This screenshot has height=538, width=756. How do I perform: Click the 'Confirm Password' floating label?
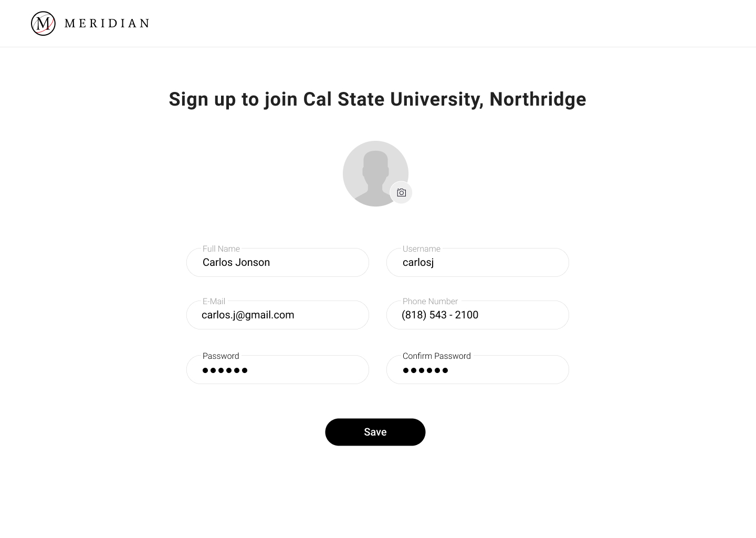click(x=437, y=356)
